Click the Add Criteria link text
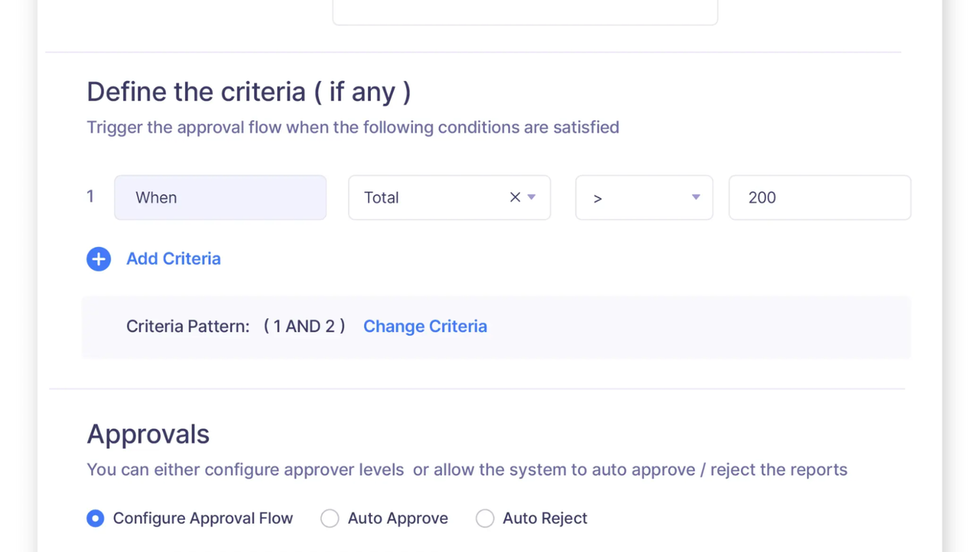980x552 pixels. (x=173, y=259)
